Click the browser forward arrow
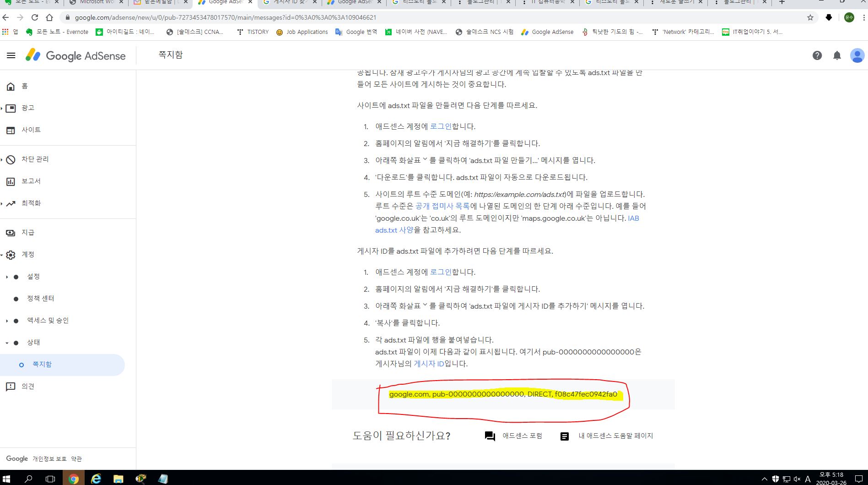 pyautogui.click(x=20, y=17)
